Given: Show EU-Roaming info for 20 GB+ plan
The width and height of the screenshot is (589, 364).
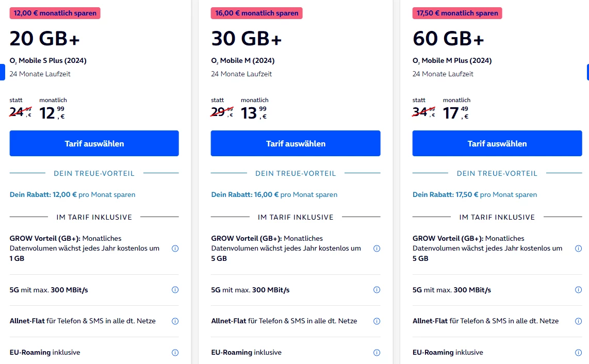Looking at the screenshot, I should [175, 353].
